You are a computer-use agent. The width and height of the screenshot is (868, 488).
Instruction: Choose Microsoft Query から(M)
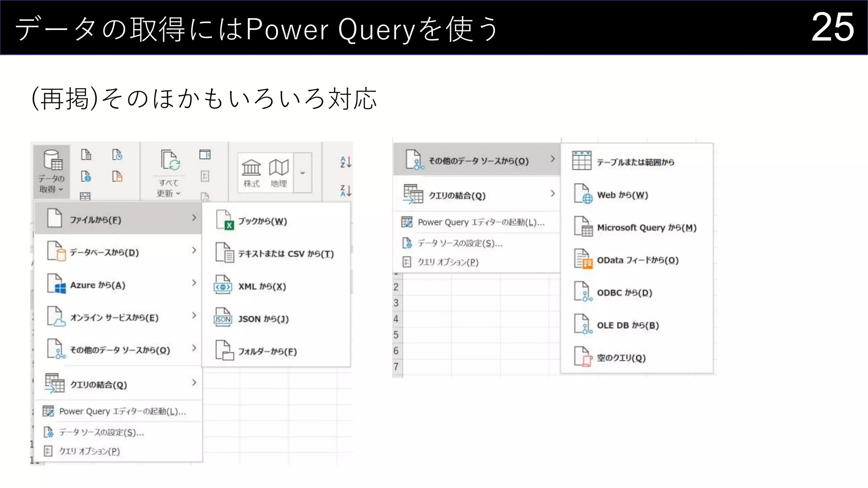pyautogui.click(x=637, y=227)
